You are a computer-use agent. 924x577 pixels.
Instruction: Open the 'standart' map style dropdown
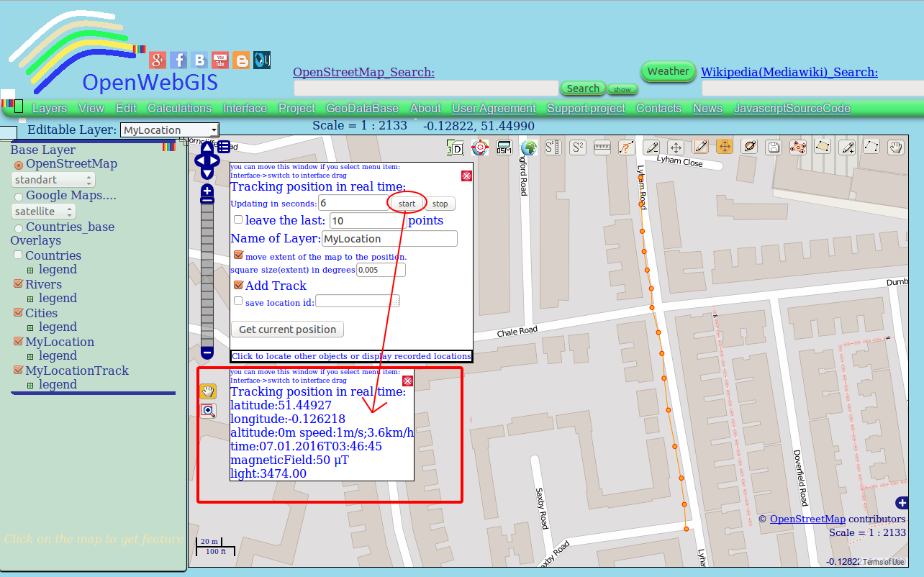(x=54, y=180)
